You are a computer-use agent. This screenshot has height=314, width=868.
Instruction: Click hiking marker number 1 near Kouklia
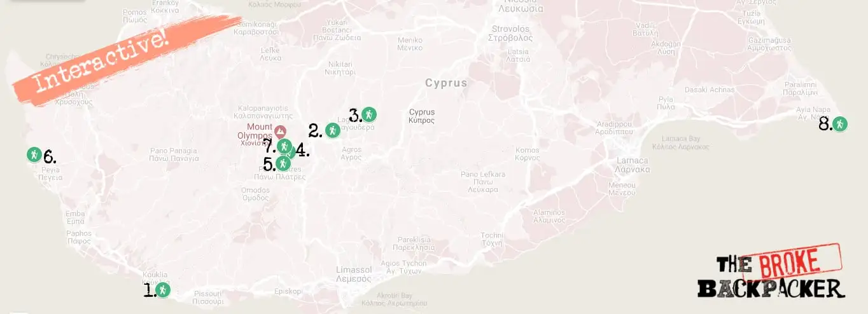tap(163, 290)
